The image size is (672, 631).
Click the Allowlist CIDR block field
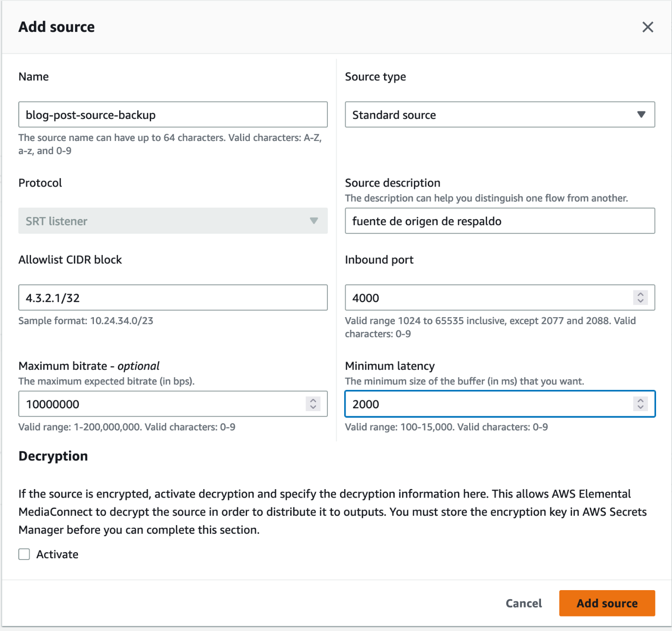click(x=173, y=298)
